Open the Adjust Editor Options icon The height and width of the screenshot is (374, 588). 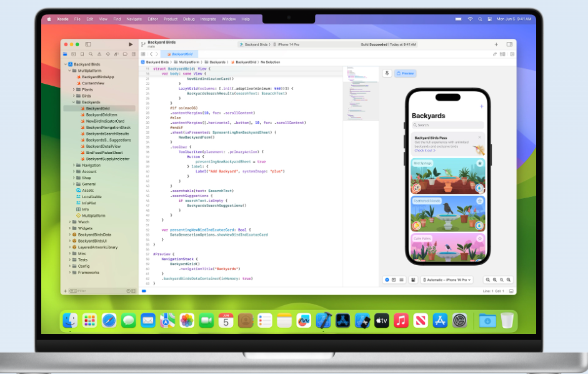point(502,54)
